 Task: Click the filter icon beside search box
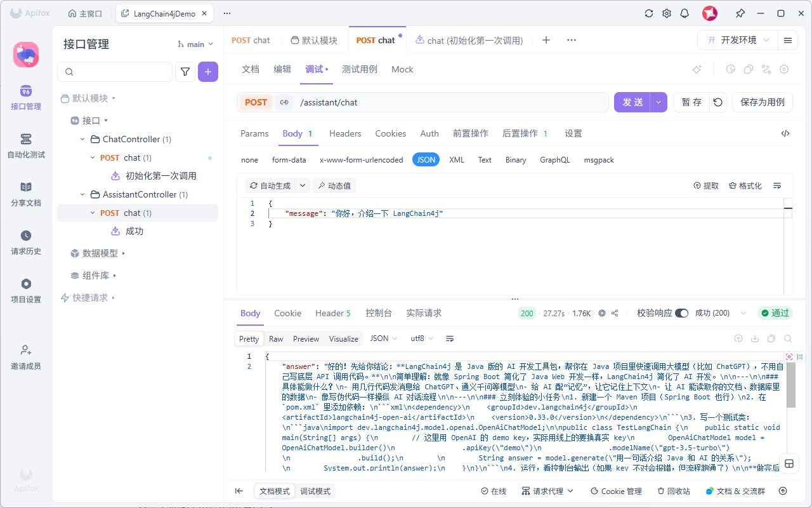185,72
